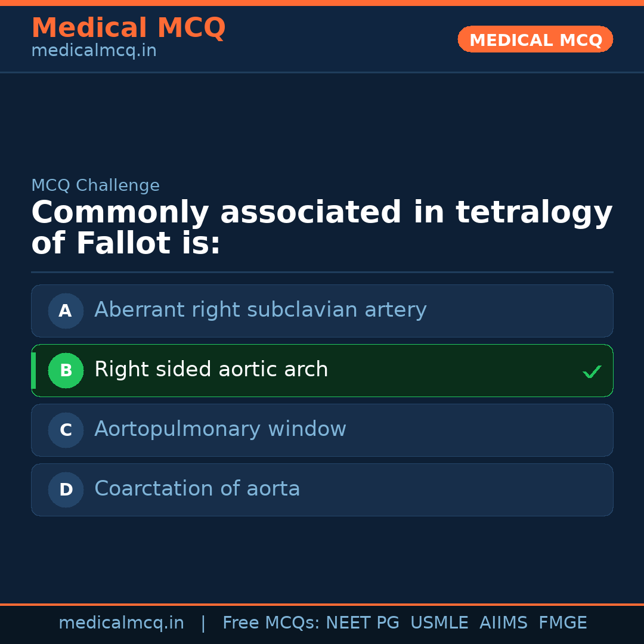Click the green checkmark icon
Viewport: 644px width, 644px height.
[x=592, y=372]
